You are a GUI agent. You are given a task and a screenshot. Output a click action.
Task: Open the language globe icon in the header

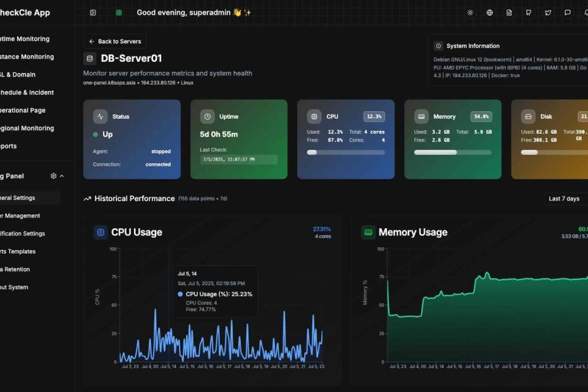pyautogui.click(x=489, y=12)
